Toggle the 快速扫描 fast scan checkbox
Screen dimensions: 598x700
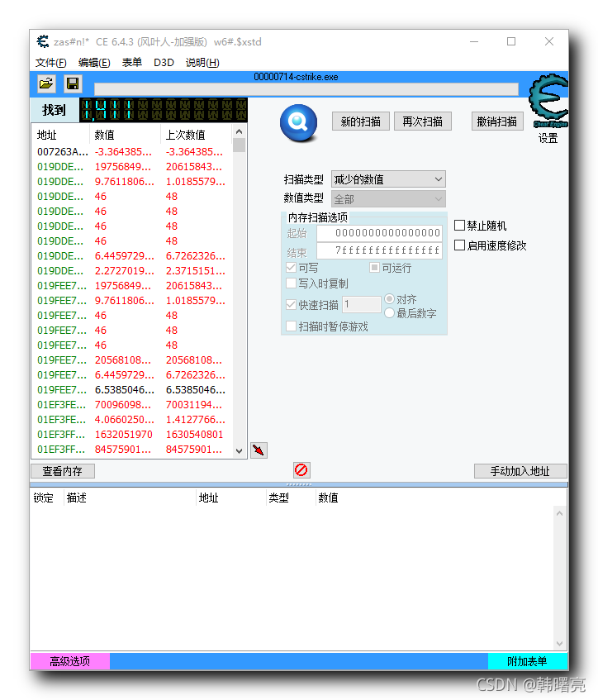tap(292, 305)
